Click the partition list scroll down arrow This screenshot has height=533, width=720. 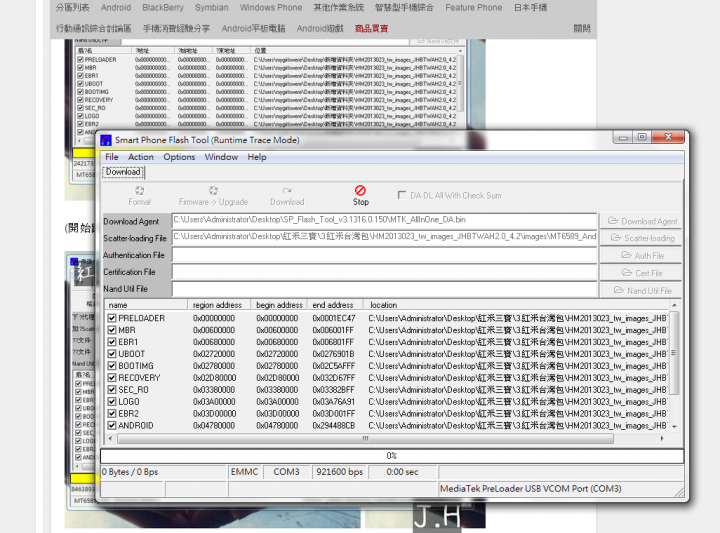(x=674, y=426)
